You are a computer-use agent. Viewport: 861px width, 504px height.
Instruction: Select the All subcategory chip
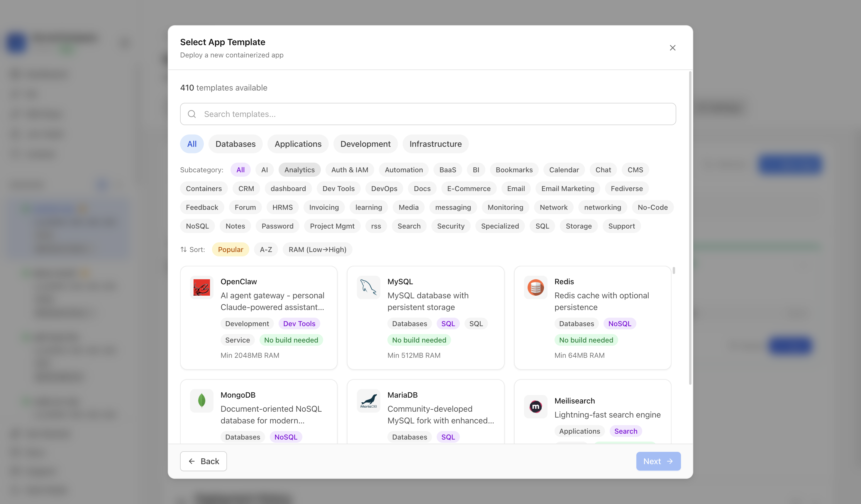point(240,170)
